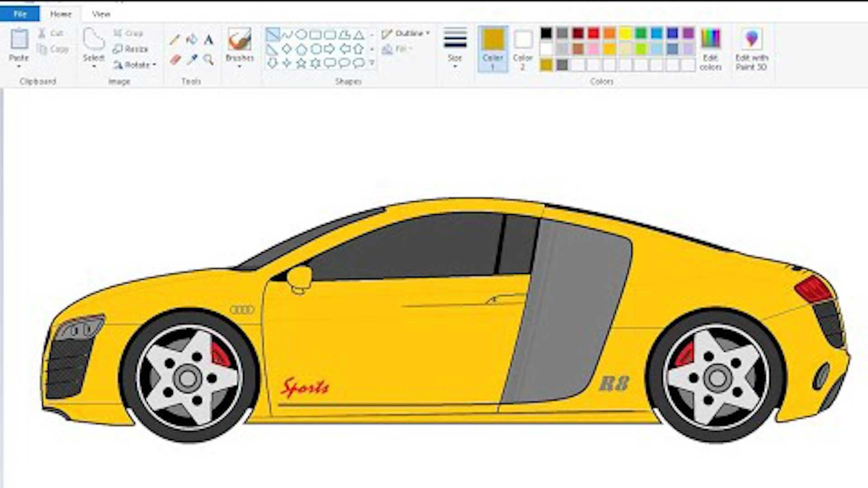Click the Resize button
The height and width of the screenshot is (488, 868).
[131, 49]
